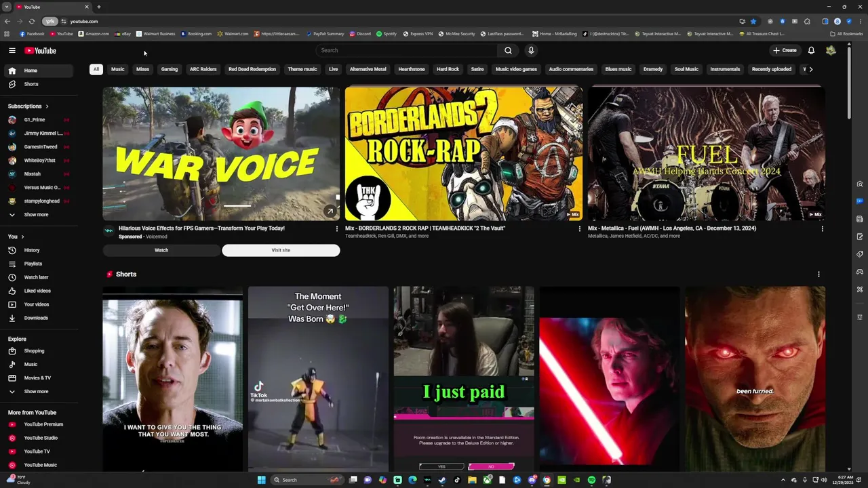Open YouTube Music link
Image resolution: width=868 pixels, height=488 pixels.
(x=39, y=465)
